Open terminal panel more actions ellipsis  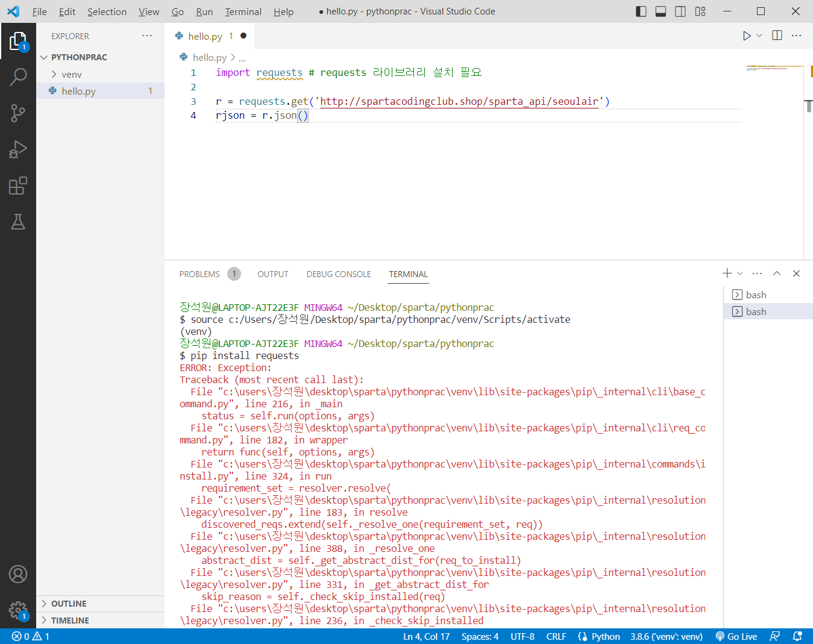[x=758, y=274]
